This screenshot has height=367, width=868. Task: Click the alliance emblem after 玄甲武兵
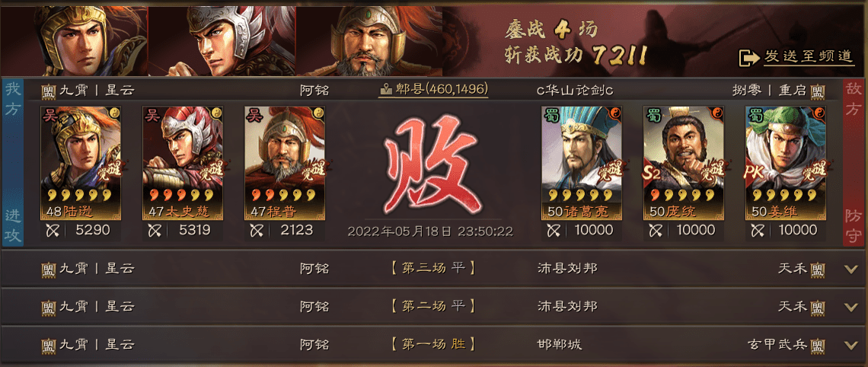tap(819, 346)
